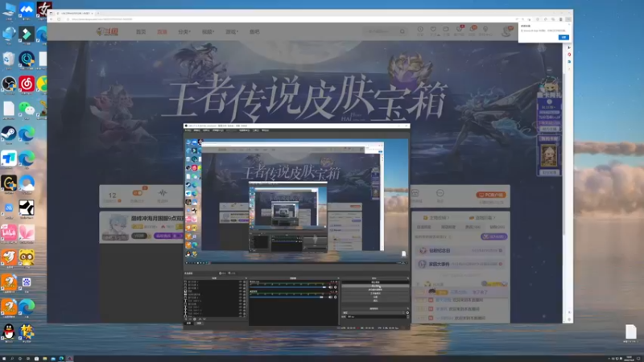Open taskbar search magnifier
Viewport: 644px width, 362px height.
coord(12,358)
